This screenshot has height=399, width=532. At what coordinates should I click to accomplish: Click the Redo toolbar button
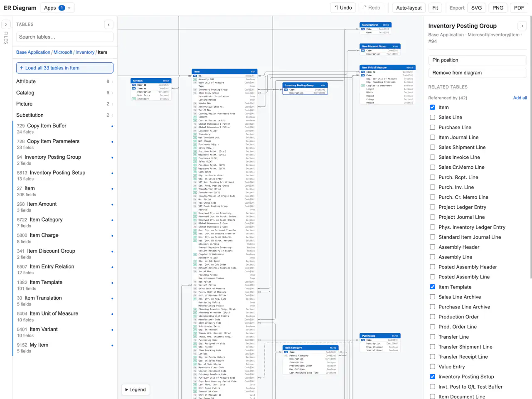(372, 7)
